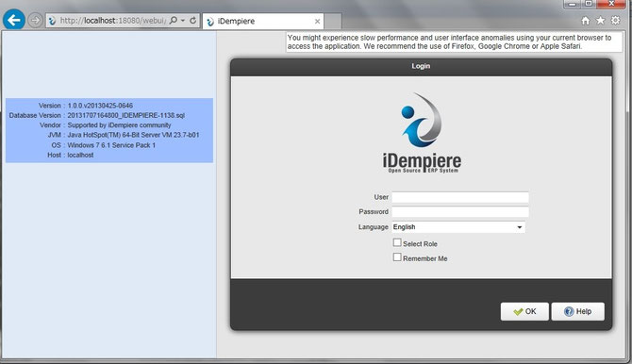Maximize the browser window

(x=589, y=4)
